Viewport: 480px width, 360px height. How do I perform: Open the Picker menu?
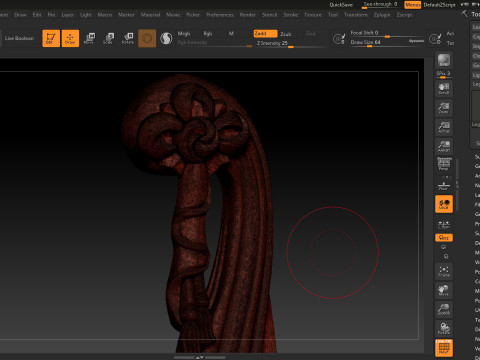pyautogui.click(x=193, y=15)
